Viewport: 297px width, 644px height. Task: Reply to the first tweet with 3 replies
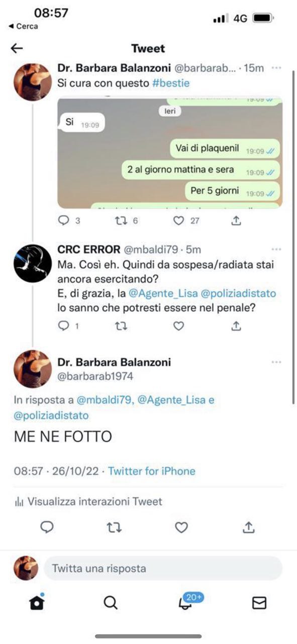pyautogui.click(x=64, y=220)
